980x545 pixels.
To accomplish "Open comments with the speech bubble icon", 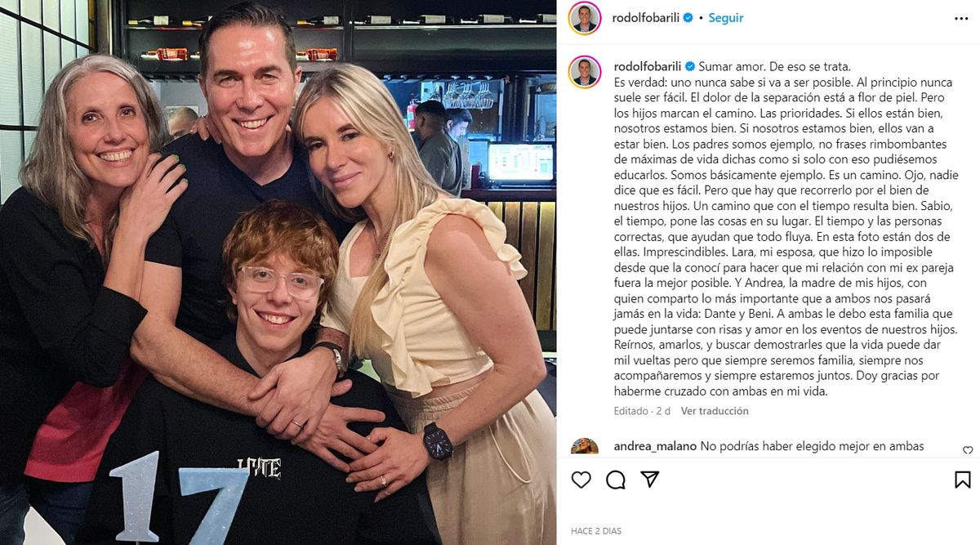I will 616,480.
